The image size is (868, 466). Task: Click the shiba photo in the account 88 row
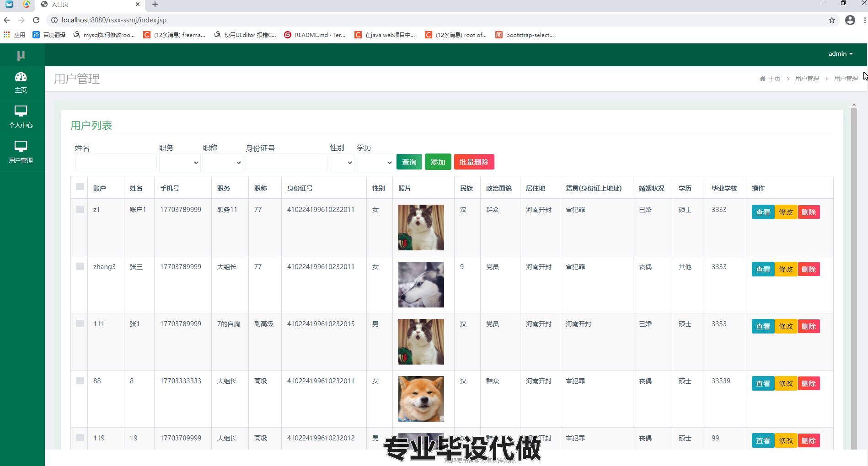[421, 399]
